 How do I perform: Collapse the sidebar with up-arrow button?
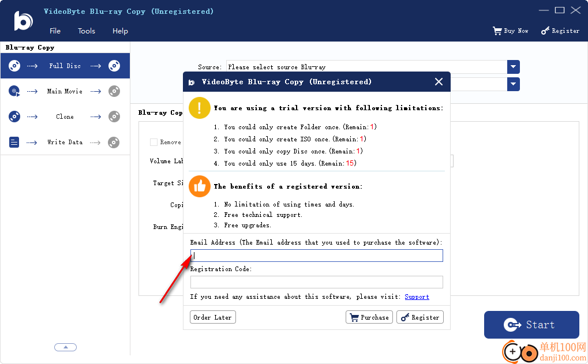coord(66,347)
